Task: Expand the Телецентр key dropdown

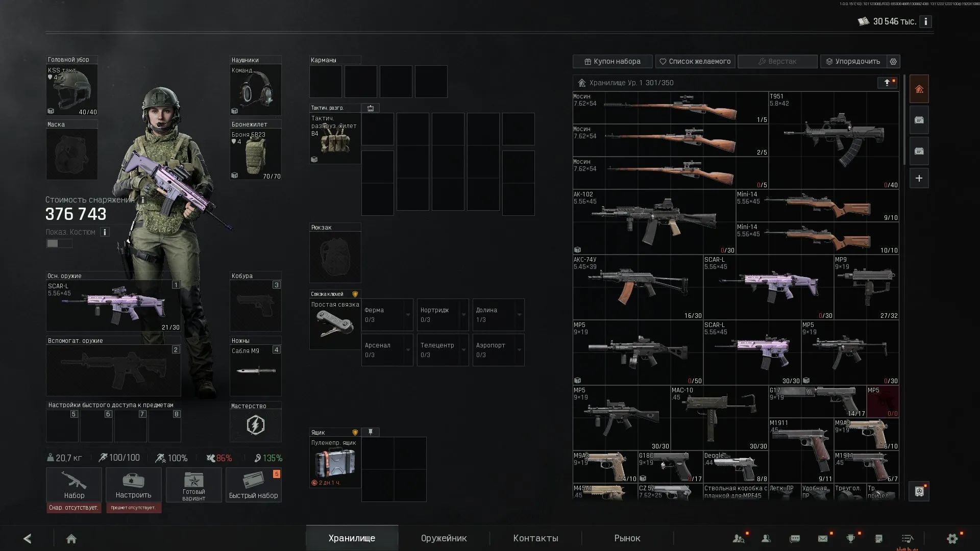Action: point(463,350)
